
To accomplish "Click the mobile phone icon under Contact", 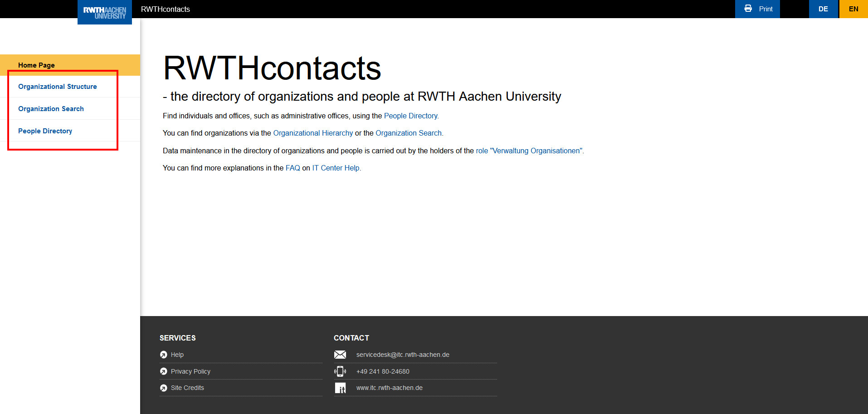I will 340,371.
